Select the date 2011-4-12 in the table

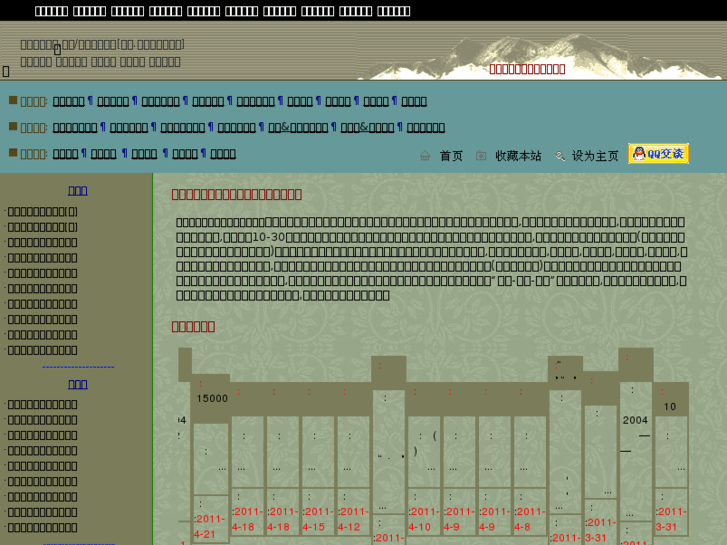353,519
